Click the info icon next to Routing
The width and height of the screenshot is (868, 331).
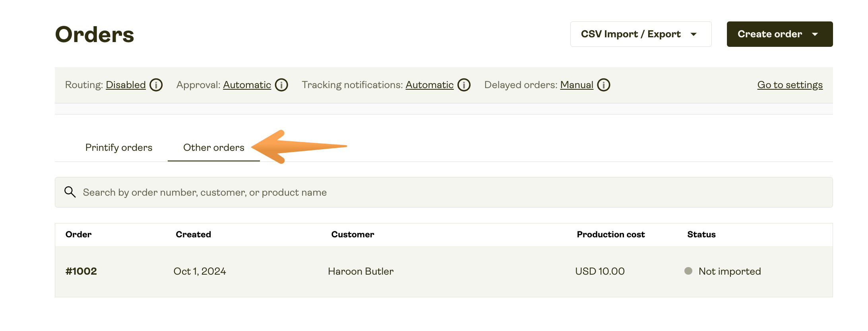pyautogui.click(x=156, y=85)
